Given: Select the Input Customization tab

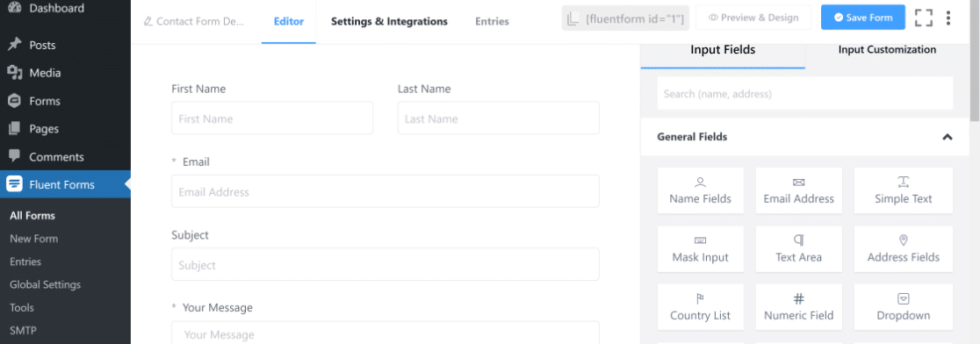Looking at the screenshot, I should click(x=887, y=50).
